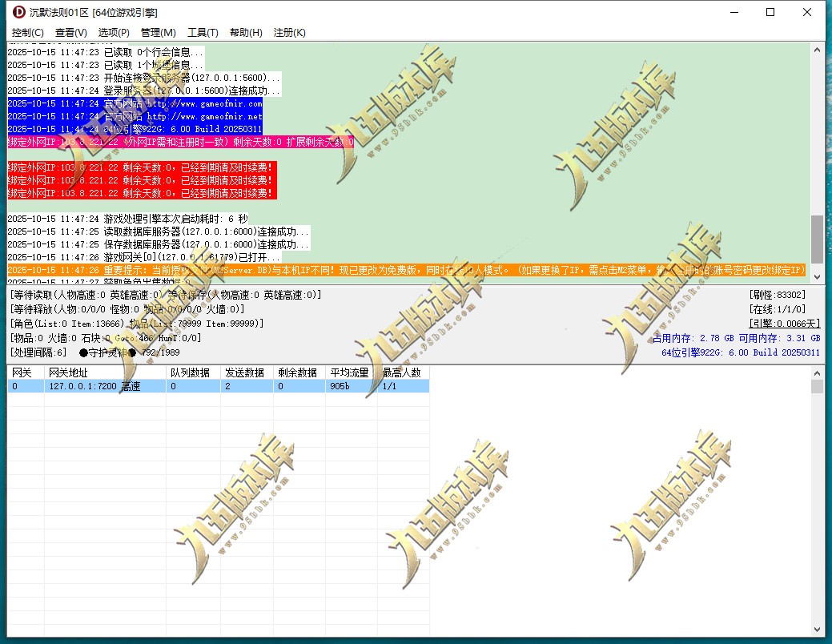
Task: Click the 平均流量 column header
Action: point(352,372)
